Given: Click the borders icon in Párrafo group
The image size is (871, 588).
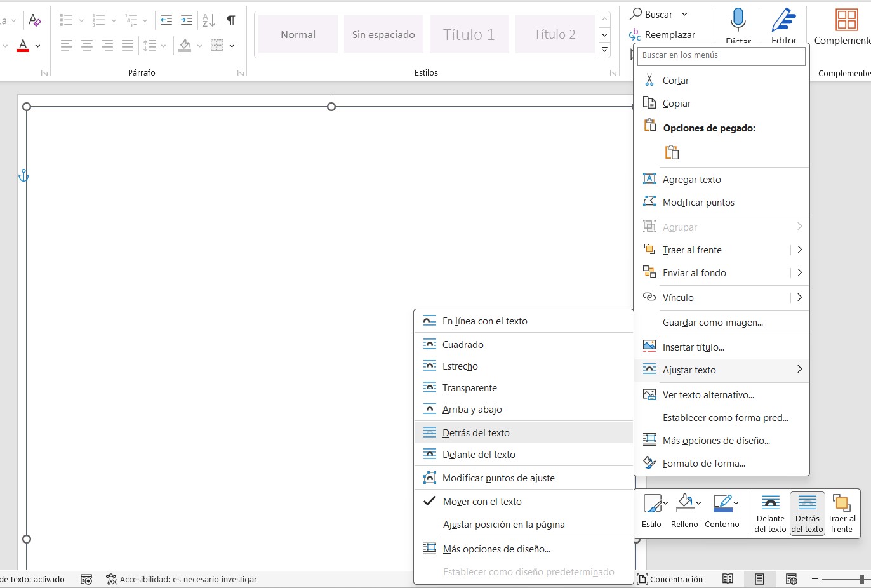Looking at the screenshot, I should (216, 46).
